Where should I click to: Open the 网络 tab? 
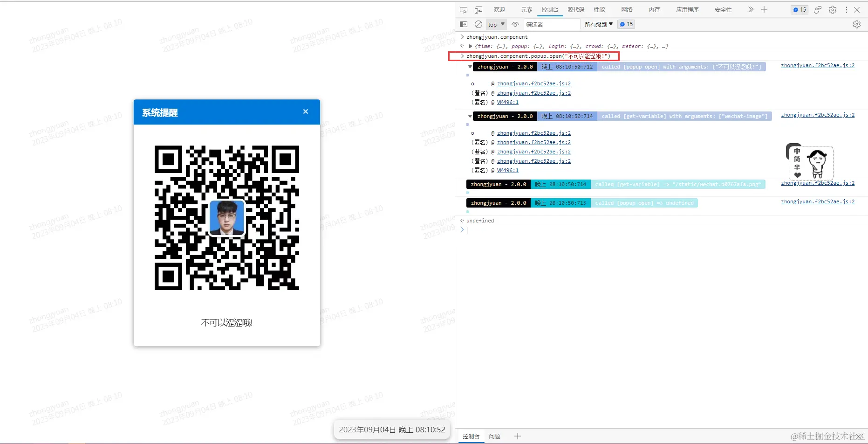(627, 10)
